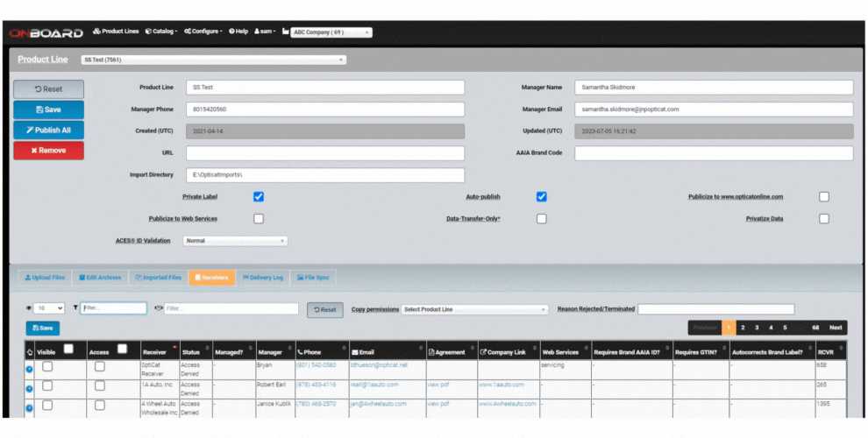
Task: Click the info icon for 1A Auto row
Action: tap(28, 385)
